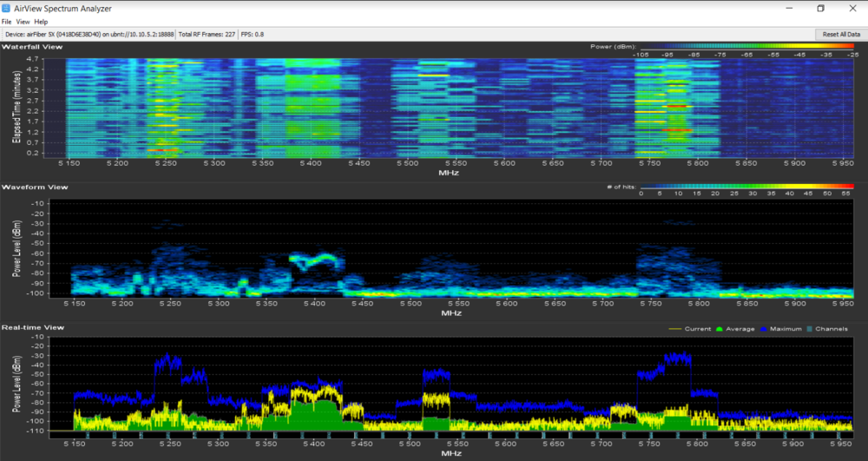Click the Device airFiber 5X status field
Image resolution: width=868 pixels, height=461 pixels.
tap(88, 34)
